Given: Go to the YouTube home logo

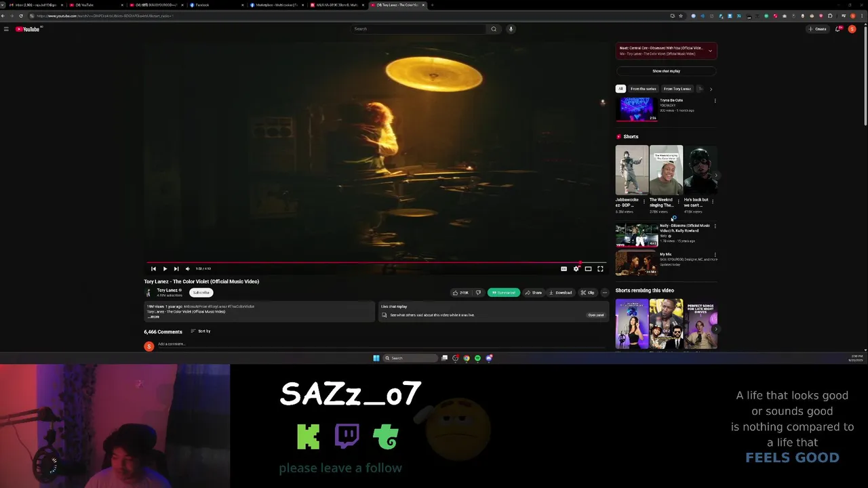Looking at the screenshot, I should pyautogui.click(x=28, y=29).
